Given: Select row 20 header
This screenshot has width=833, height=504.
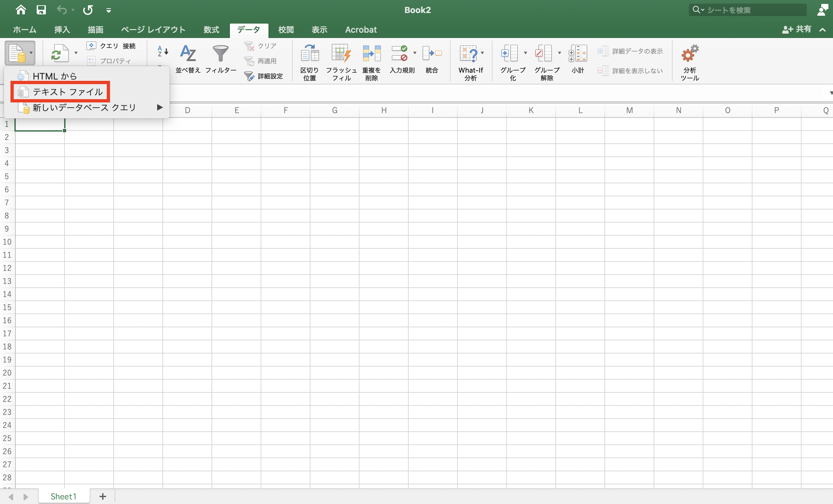Looking at the screenshot, I should point(7,372).
